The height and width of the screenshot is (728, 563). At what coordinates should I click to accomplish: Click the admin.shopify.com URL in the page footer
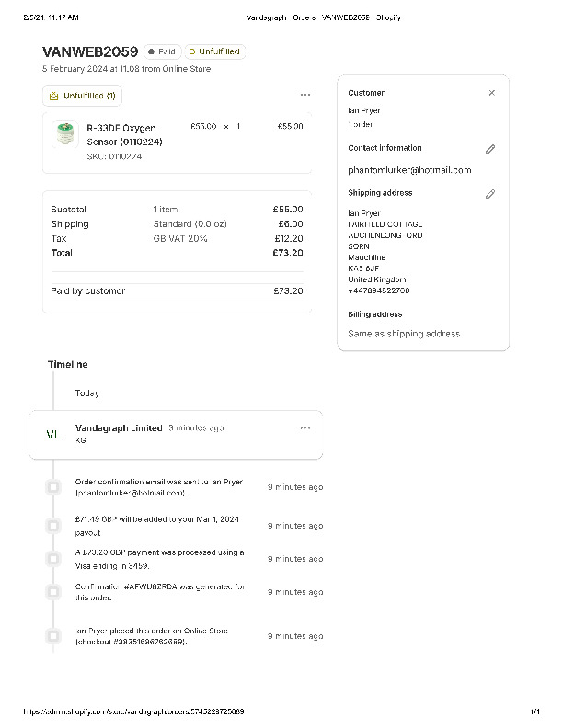pyautogui.click(x=133, y=712)
